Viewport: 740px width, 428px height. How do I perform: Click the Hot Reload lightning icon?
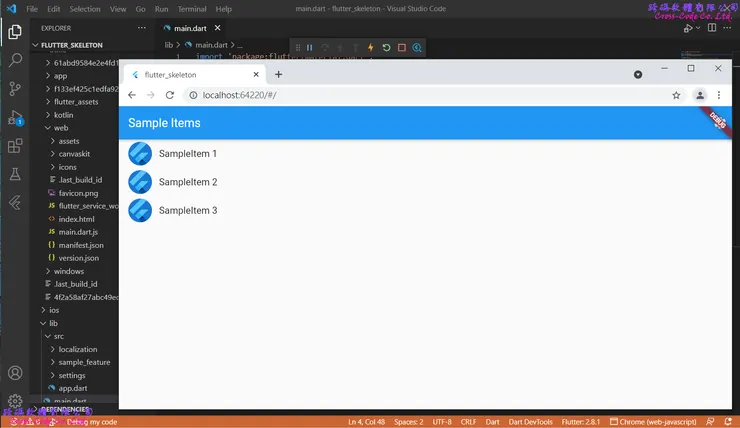(x=370, y=48)
